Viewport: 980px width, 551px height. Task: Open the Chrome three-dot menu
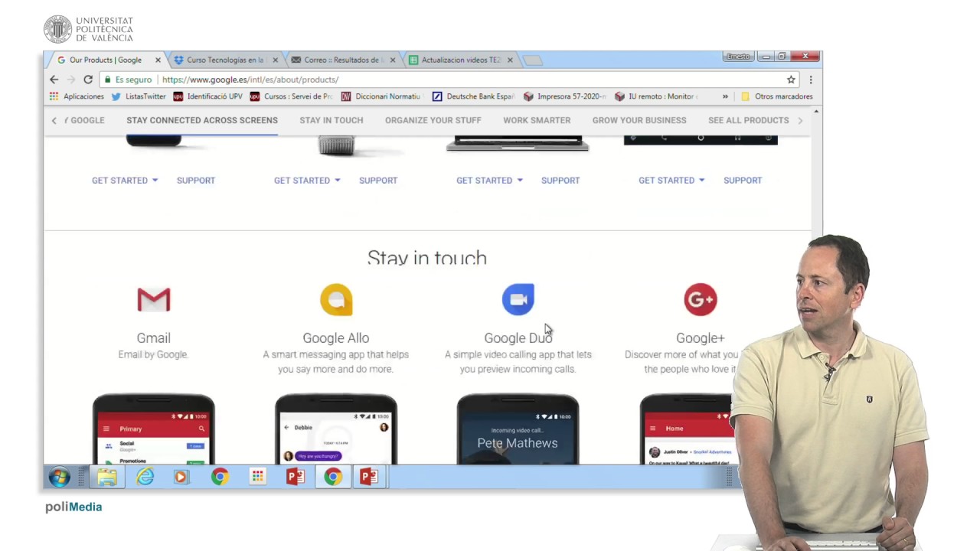coord(811,80)
